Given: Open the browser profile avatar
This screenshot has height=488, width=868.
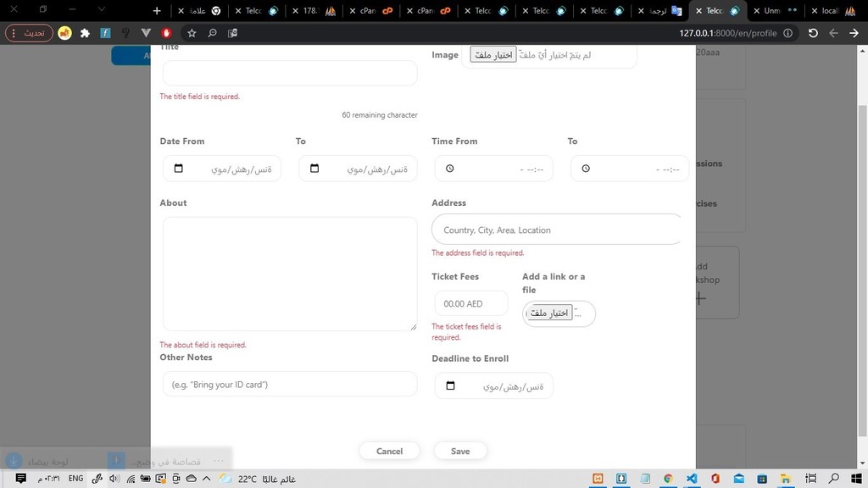Looking at the screenshot, I should pyautogui.click(x=64, y=33).
